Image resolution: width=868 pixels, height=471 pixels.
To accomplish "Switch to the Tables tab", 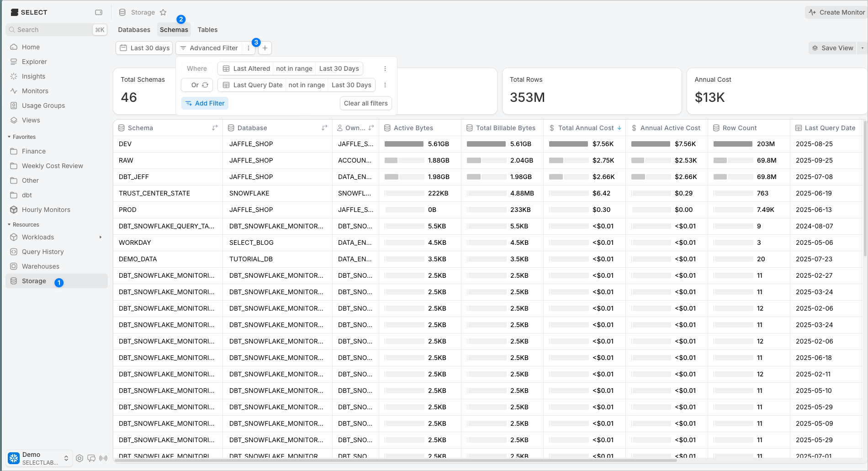I will coord(207,30).
